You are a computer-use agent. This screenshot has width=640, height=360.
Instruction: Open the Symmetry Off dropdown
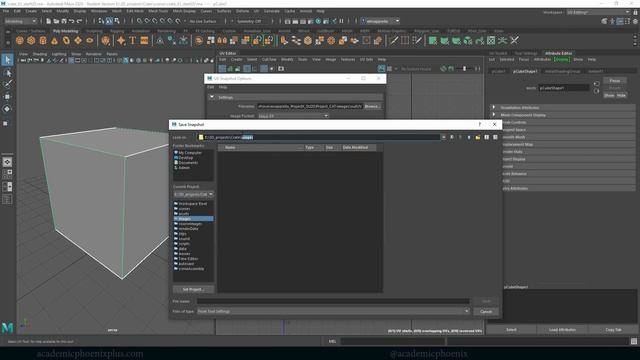pos(249,21)
